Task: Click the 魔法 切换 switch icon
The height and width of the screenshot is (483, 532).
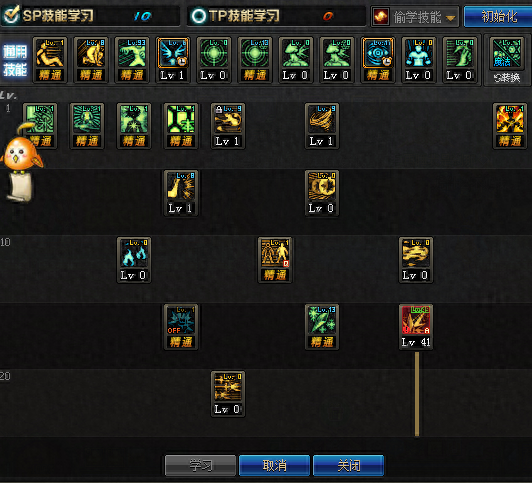Action: coord(507,61)
